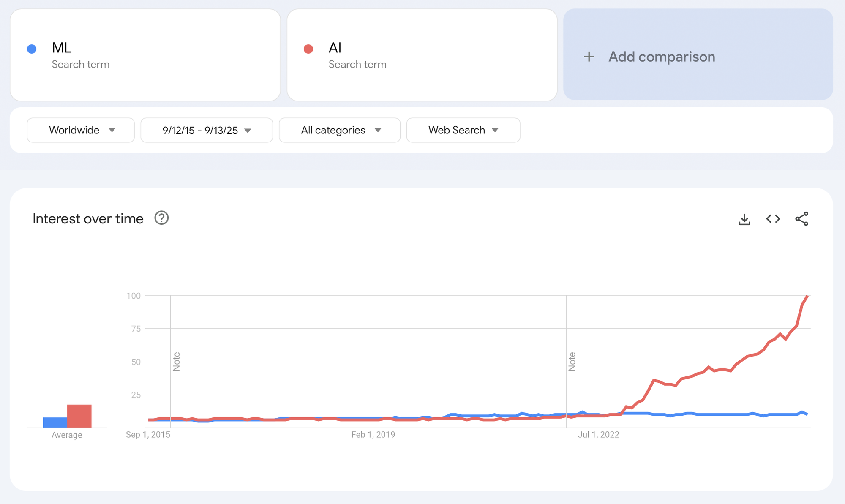
Task: Edit the ML search term
Action: pyautogui.click(x=62, y=48)
